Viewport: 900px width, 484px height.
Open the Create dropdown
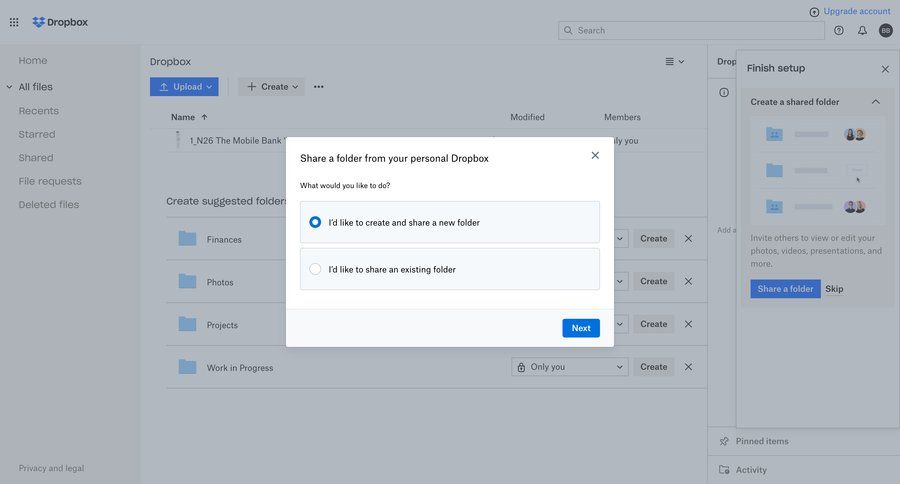[271, 87]
